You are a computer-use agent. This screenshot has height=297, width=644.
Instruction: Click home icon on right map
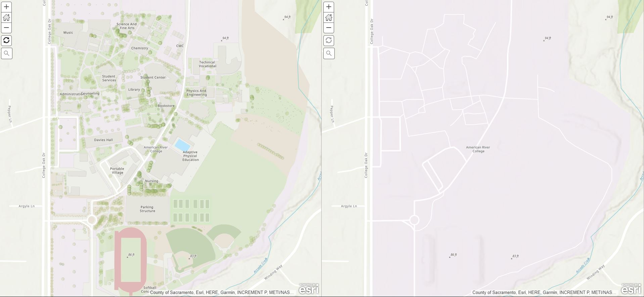pos(329,17)
